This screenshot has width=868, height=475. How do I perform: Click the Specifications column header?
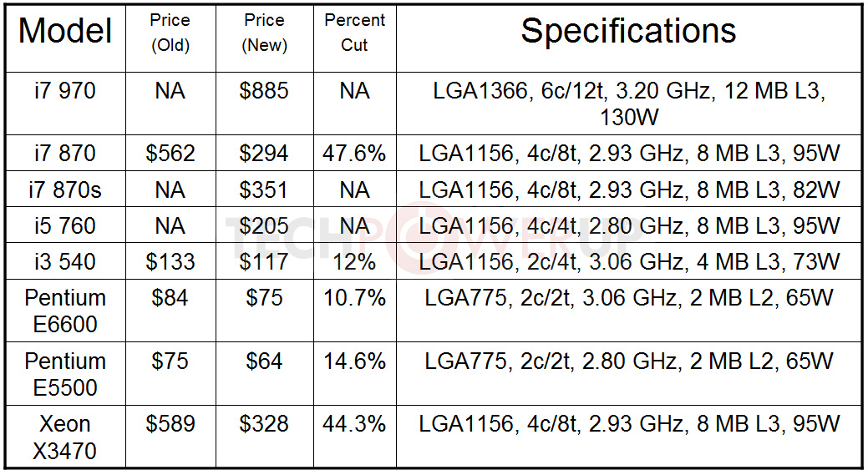628,32
